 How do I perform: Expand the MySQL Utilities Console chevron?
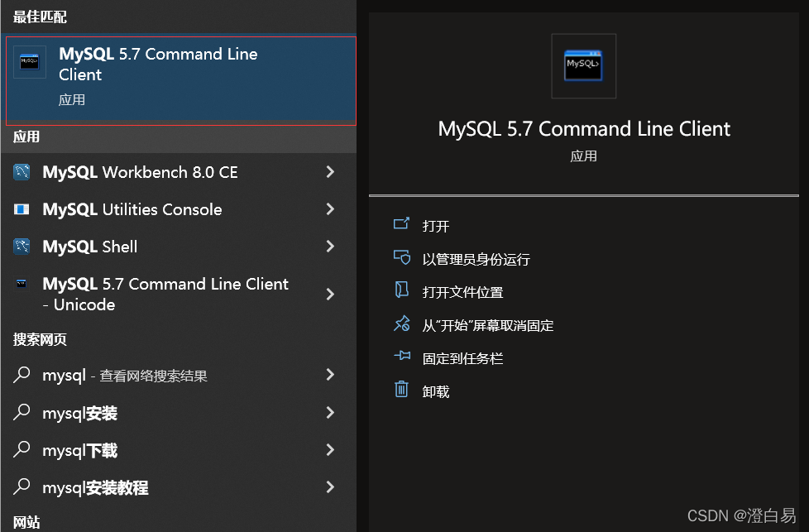(330, 209)
